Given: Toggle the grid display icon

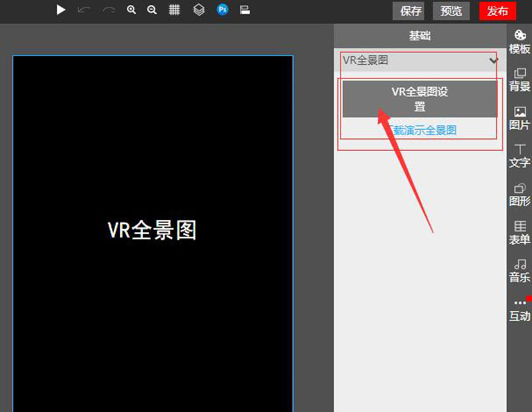Looking at the screenshot, I should pyautogui.click(x=174, y=10).
